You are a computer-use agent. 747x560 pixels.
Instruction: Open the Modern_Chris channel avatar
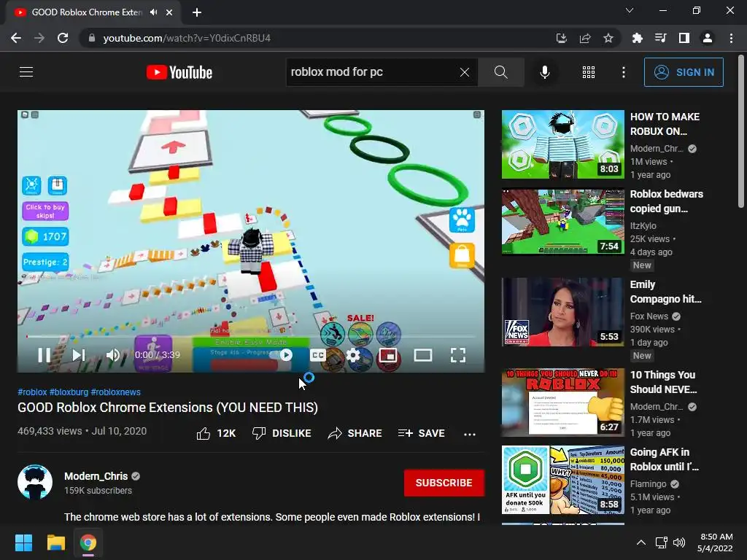point(35,482)
